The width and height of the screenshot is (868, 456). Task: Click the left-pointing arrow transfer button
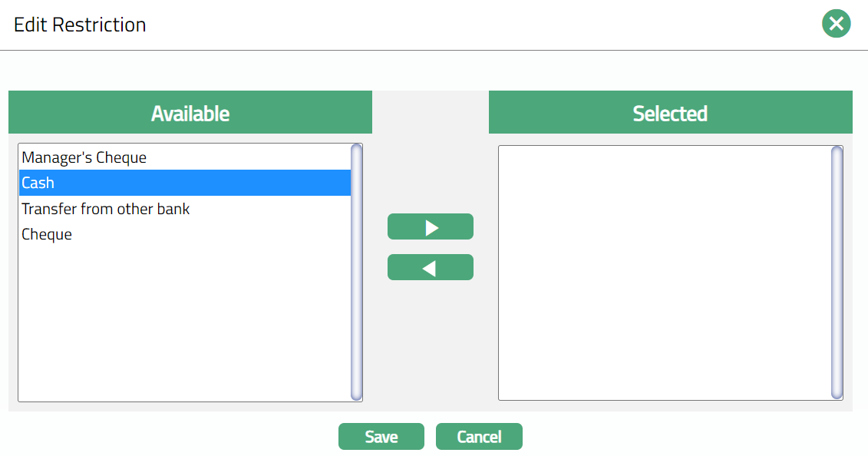pyautogui.click(x=431, y=267)
